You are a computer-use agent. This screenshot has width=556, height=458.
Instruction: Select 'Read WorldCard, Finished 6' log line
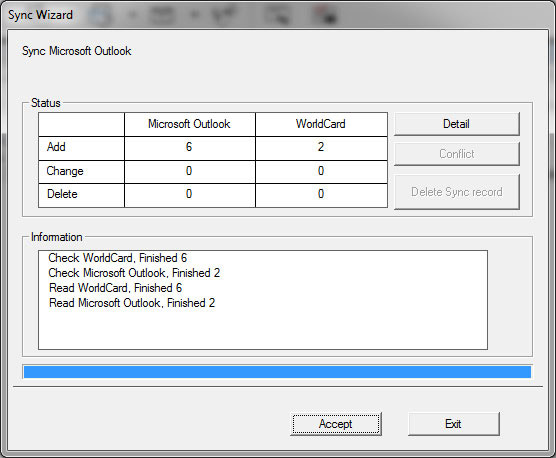(x=116, y=288)
